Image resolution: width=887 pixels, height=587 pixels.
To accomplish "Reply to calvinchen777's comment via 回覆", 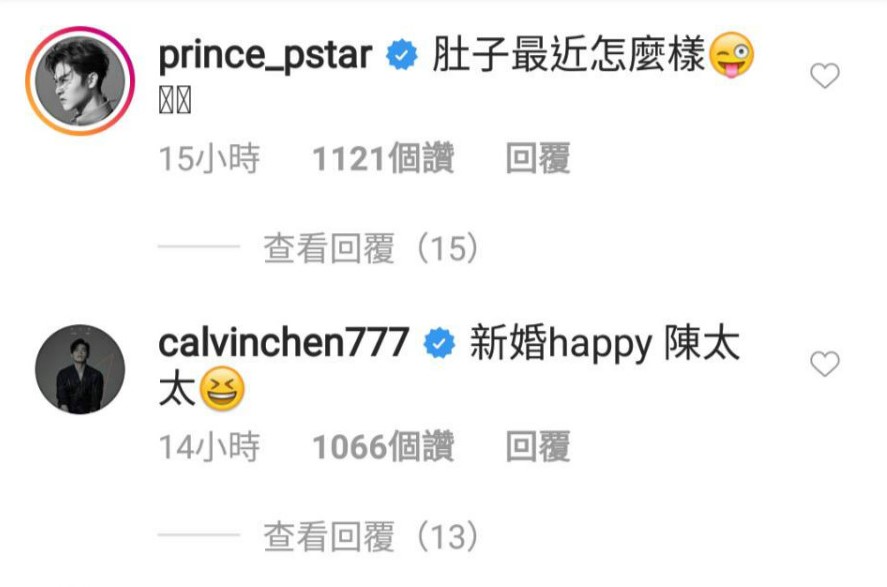I will click(x=537, y=446).
